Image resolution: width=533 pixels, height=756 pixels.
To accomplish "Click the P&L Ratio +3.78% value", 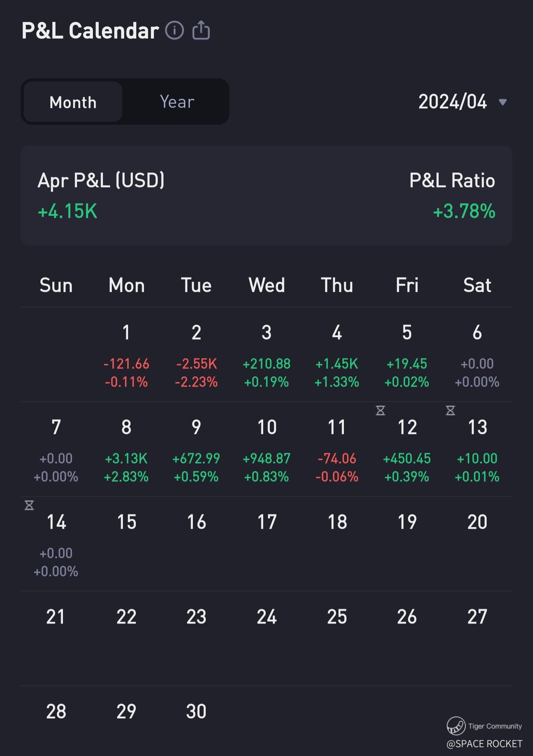I will coord(464,211).
